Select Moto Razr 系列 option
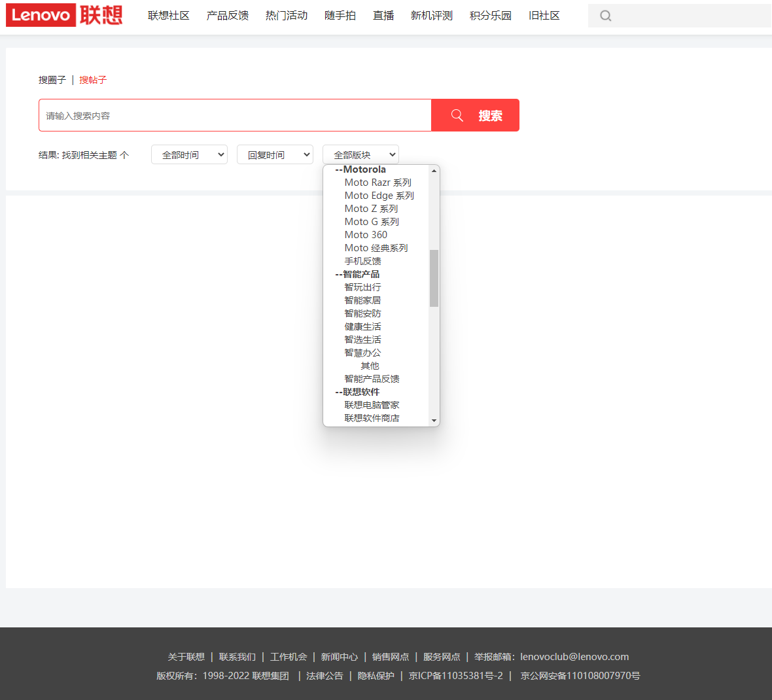 377,183
